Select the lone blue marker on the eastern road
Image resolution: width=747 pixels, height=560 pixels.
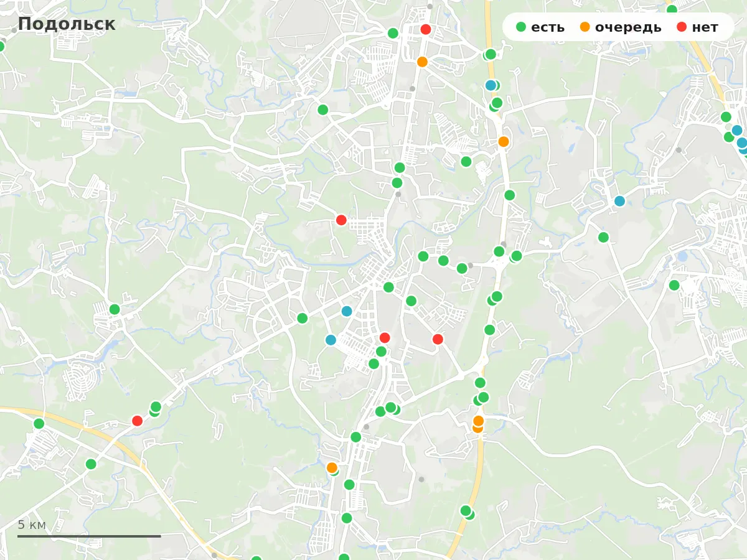[x=619, y=201]
